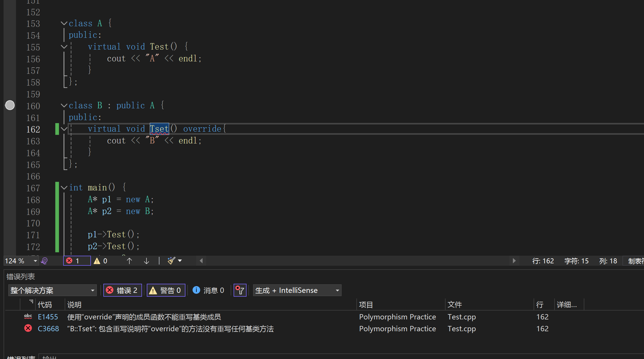Click the editor warning count indicator
The width and height of the screenshot is (644, 359).
point(100,261)
